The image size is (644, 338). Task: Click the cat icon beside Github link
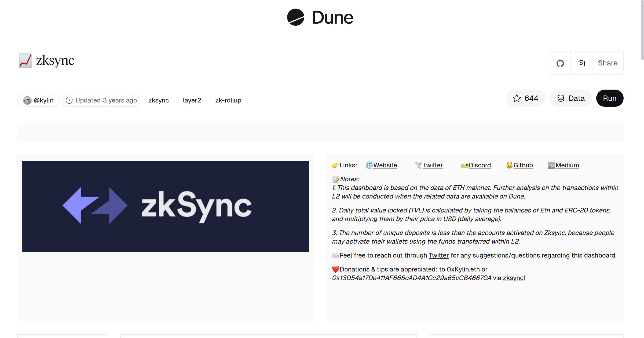(510, 165)
